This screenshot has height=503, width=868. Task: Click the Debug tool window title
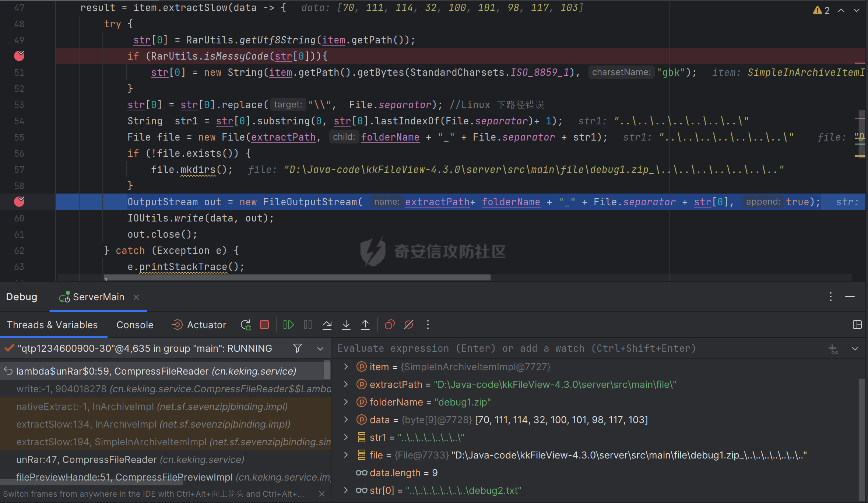[22, 297]
